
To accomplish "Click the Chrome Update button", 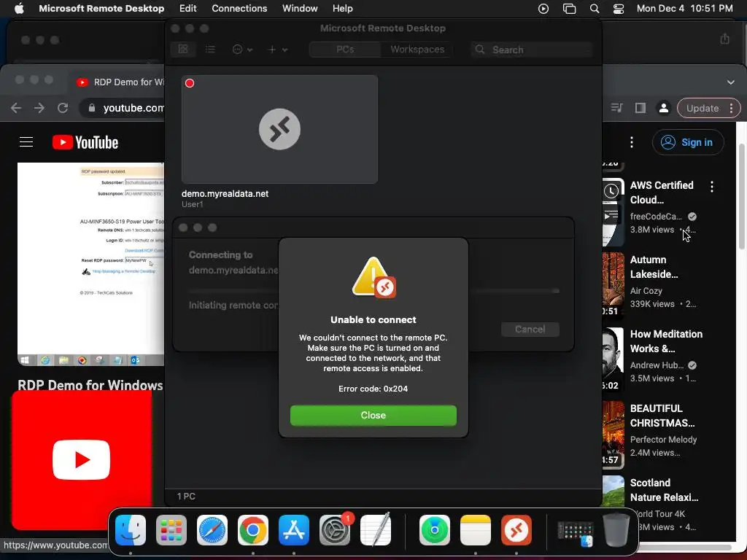I will tap(703, 108).
